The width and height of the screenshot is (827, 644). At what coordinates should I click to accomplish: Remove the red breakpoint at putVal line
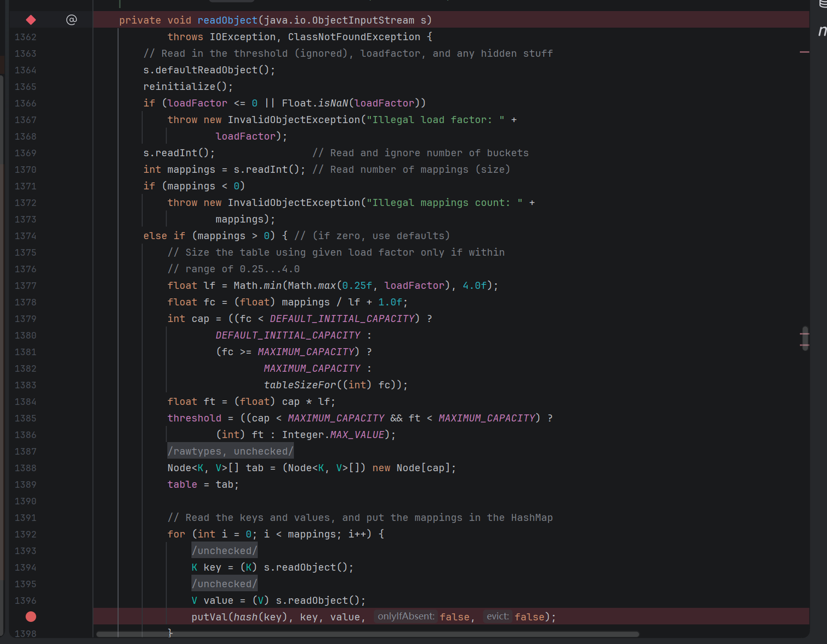(31, 617)
